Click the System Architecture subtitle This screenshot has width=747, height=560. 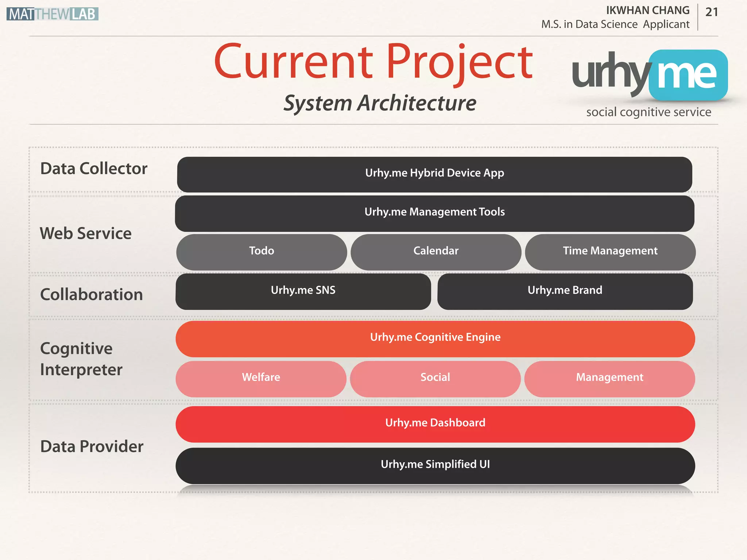click(380, 103)
